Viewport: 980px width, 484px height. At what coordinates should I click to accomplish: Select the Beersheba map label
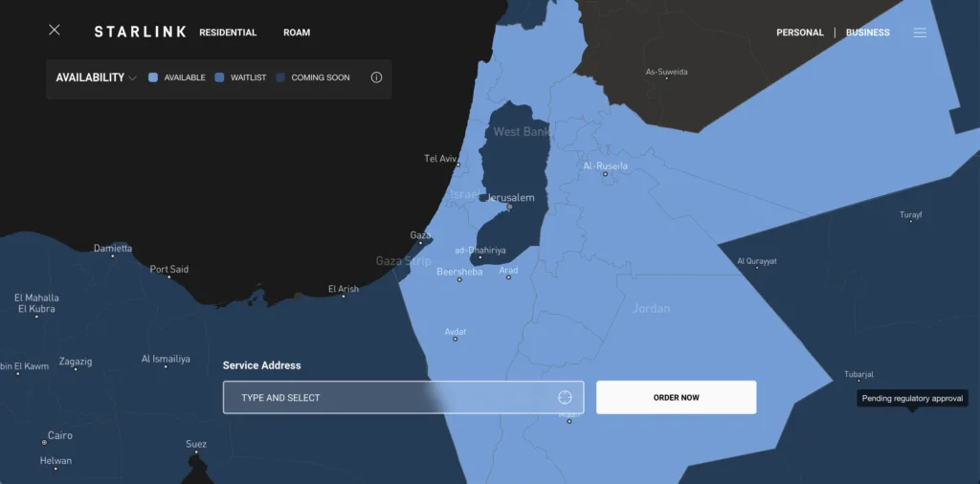[459, 272]
